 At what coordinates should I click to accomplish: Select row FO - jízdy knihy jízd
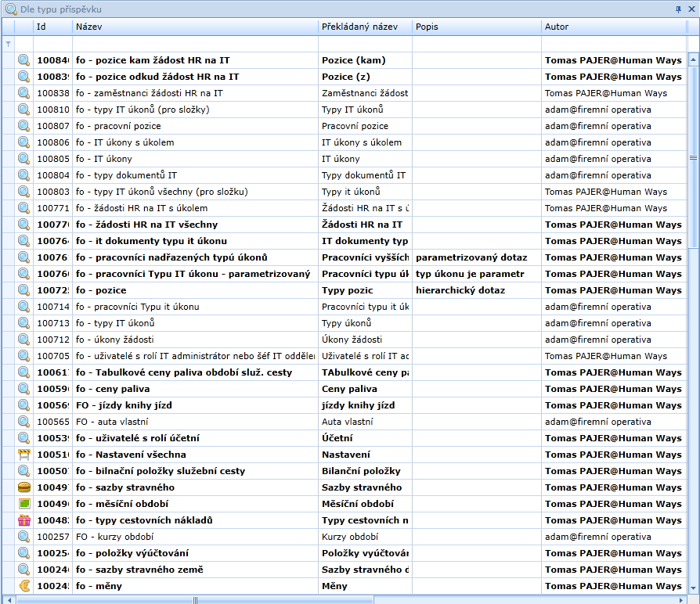coord(195,405)
